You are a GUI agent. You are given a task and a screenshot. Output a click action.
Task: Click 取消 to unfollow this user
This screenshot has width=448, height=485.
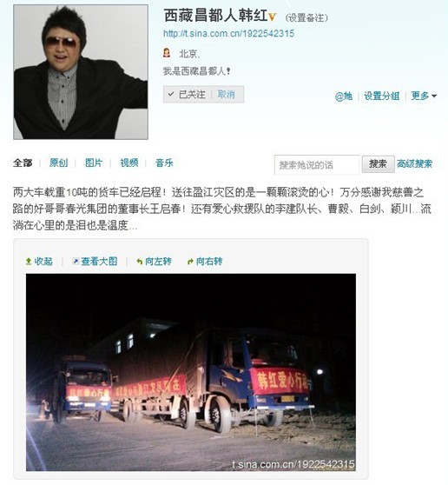(x=226, y=95)
